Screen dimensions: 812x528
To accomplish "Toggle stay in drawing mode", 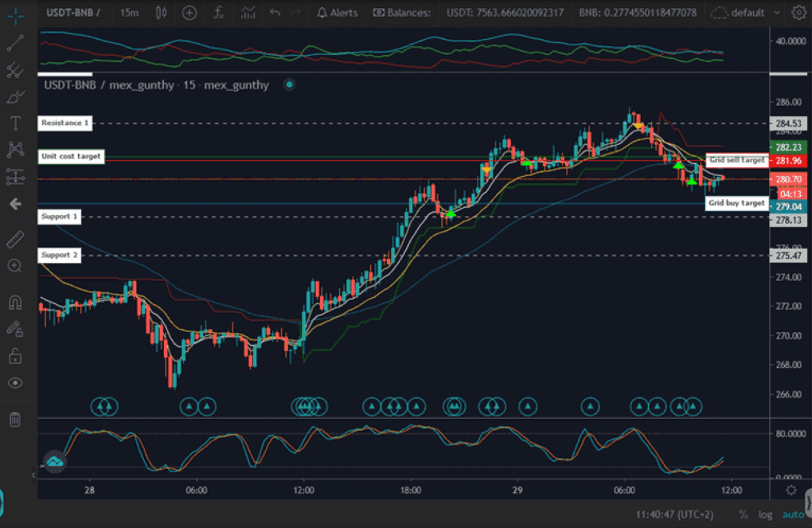I will [x=15, y=329].
